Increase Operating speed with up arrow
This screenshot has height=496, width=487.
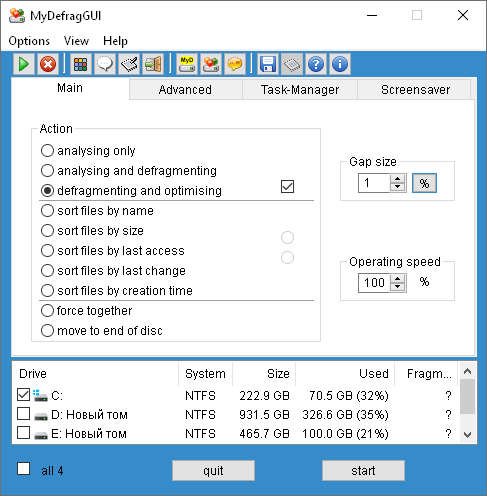[397, 279]
